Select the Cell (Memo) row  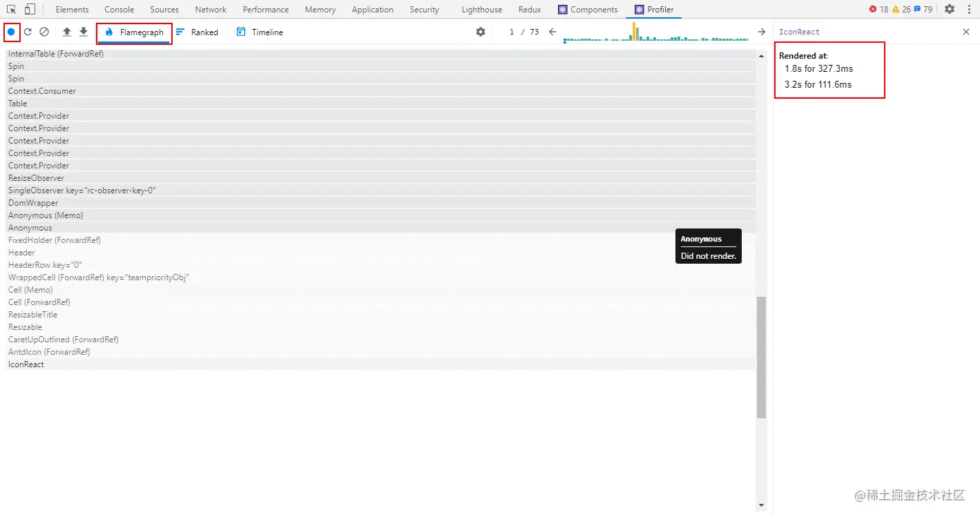point(381,290)
